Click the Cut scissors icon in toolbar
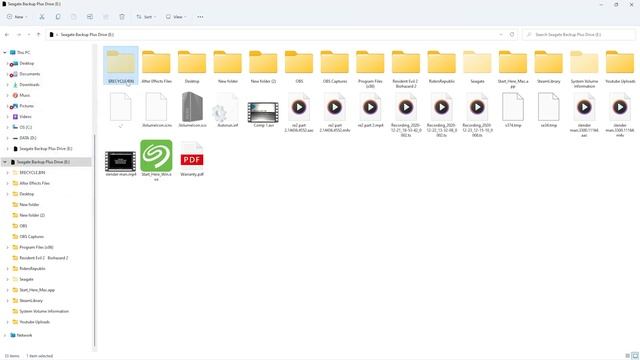Viewport: 640px width, 360px height. point(42,17)
